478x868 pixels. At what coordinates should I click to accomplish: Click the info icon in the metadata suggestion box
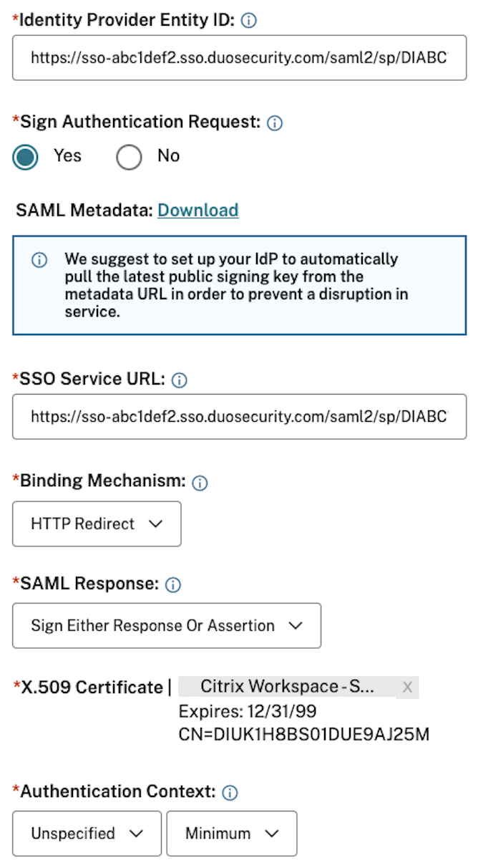(39, 259)
